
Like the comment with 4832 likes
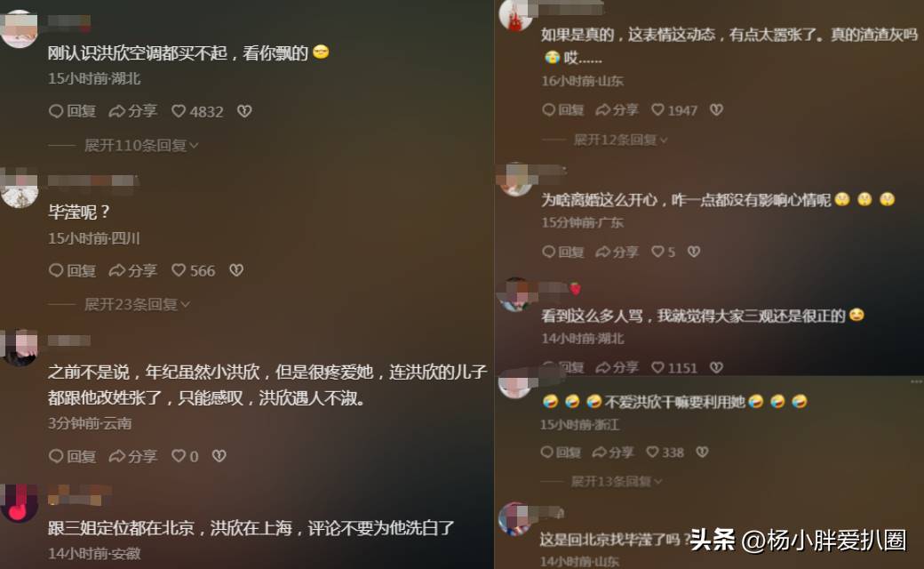197,111
